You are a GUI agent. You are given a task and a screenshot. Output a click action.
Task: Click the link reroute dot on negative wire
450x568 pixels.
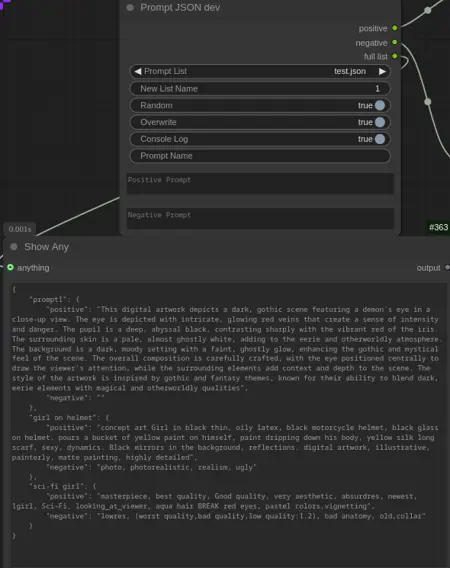(x=428, y=102)
